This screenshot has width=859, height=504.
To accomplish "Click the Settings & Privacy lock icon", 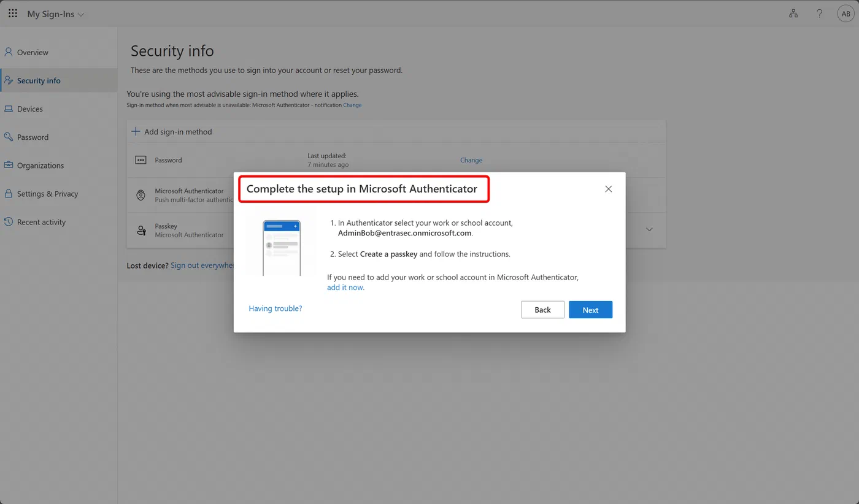I will tap(8, 193).
